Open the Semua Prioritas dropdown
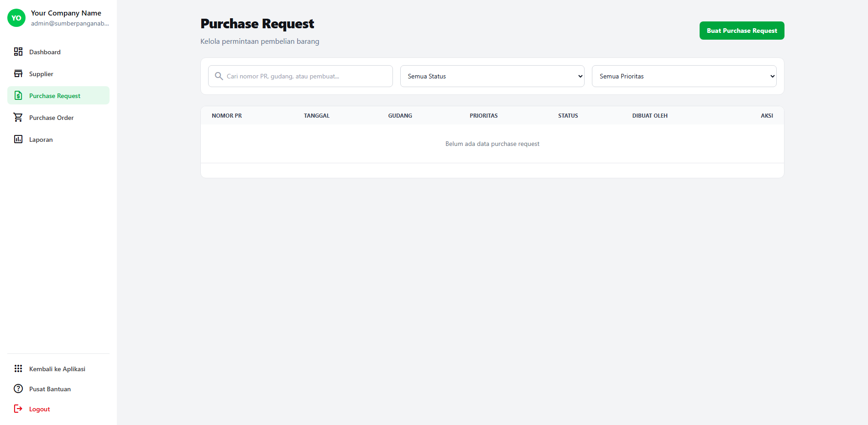 (684, 76)
